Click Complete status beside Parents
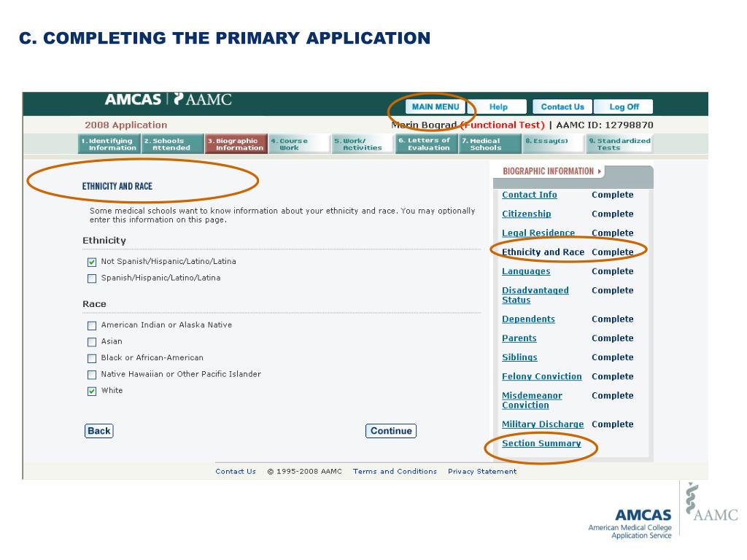Screen dimensions: 747x560 [612, 338]
